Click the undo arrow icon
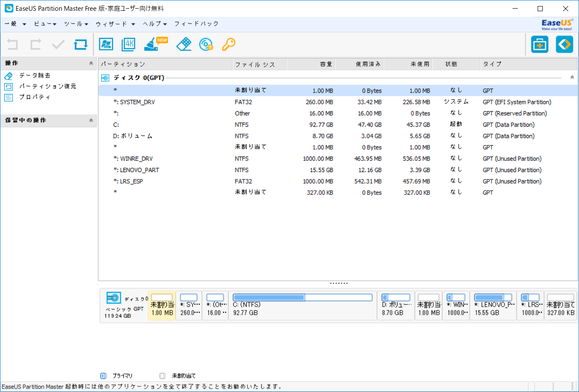579x392 pixels. coord(12,44)
